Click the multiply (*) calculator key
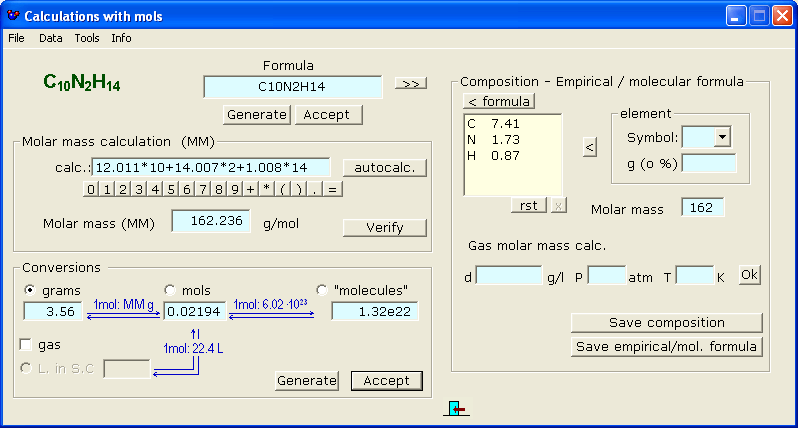 [267, 189]
